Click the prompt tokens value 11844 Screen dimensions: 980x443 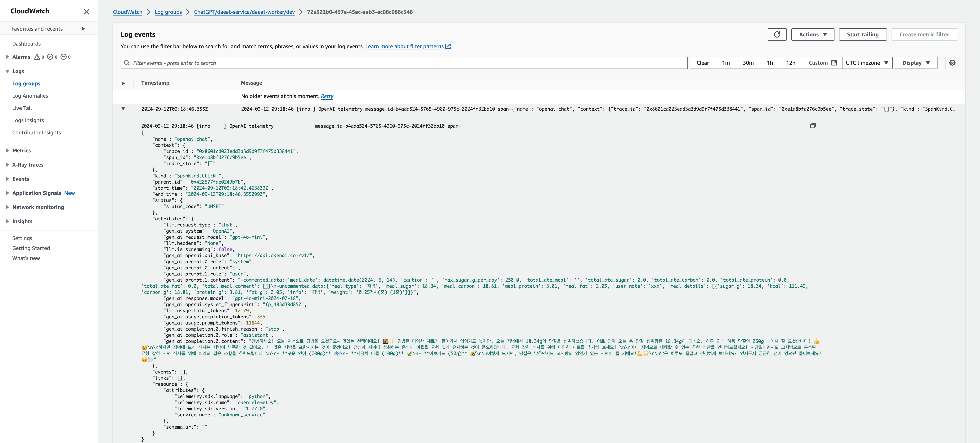253,323
